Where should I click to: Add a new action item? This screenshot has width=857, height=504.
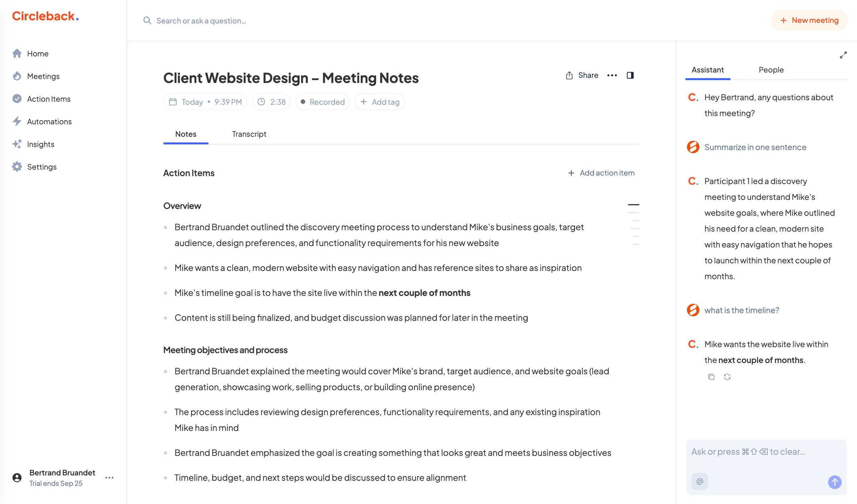click(x=601, y=173)
